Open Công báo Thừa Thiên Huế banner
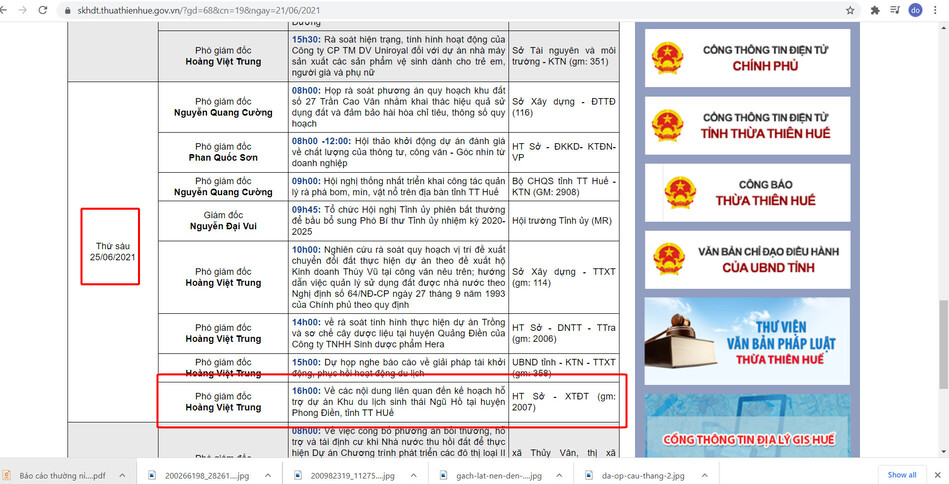The height and width of the screenshot is (484, 949). click(747, 192)
